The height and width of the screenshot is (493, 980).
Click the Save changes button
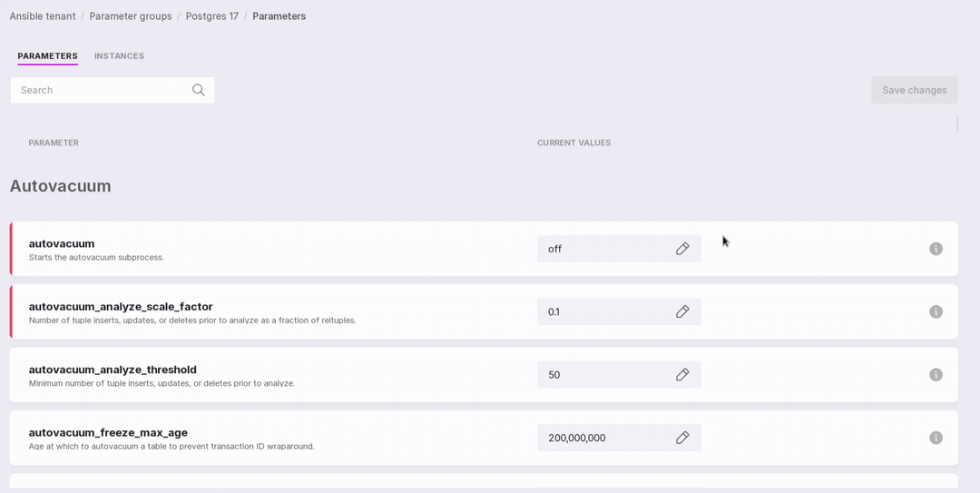pyautogui.click(x=914, y=90)
